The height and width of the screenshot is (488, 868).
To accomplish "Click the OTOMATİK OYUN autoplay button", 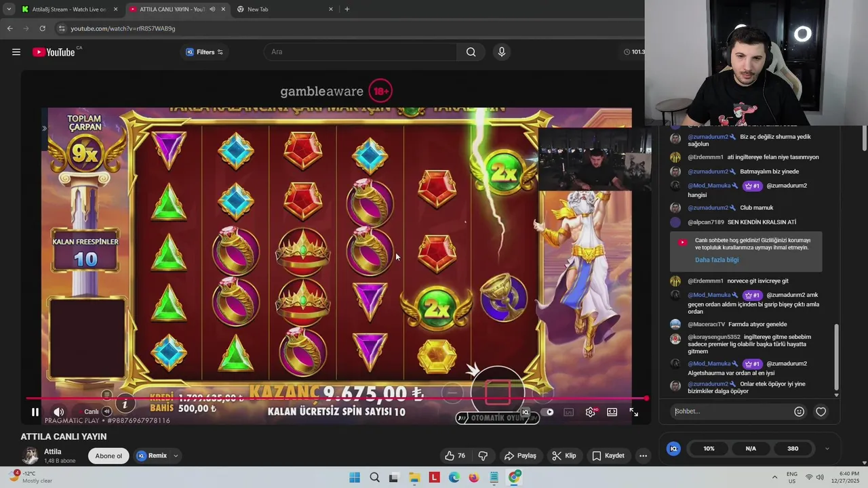I will coord(498,418).
